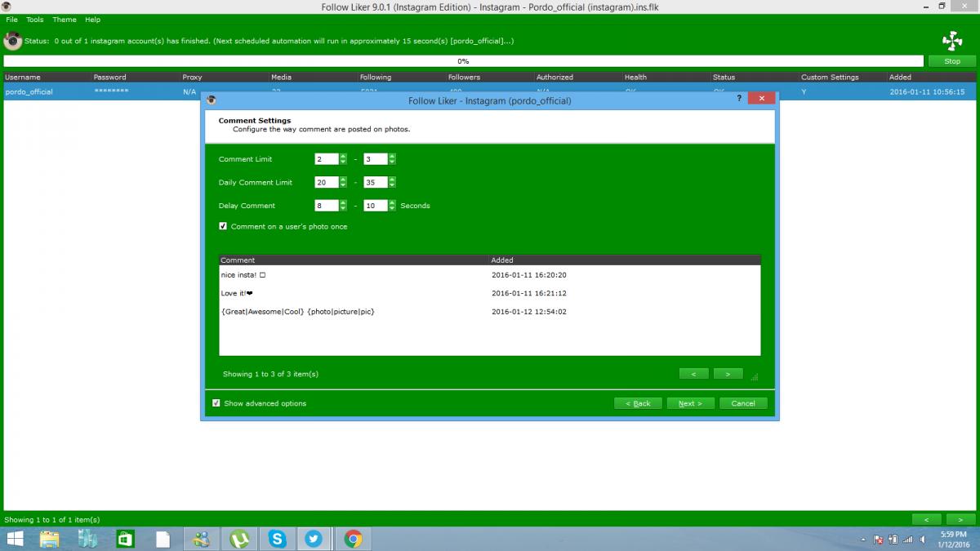Open the Help menu
The height and width of the screenshot is (551, 980).
pos(93,20)
